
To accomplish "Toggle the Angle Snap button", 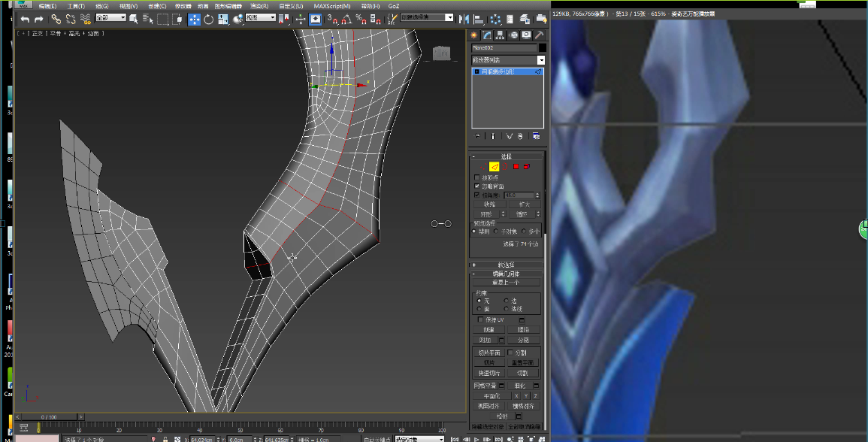I will point(346,20).
